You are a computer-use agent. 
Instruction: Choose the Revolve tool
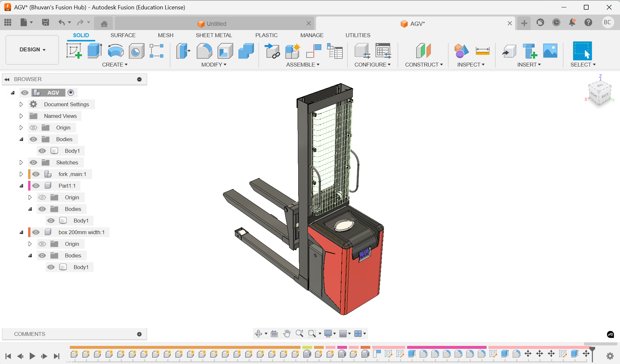[116, 51]
